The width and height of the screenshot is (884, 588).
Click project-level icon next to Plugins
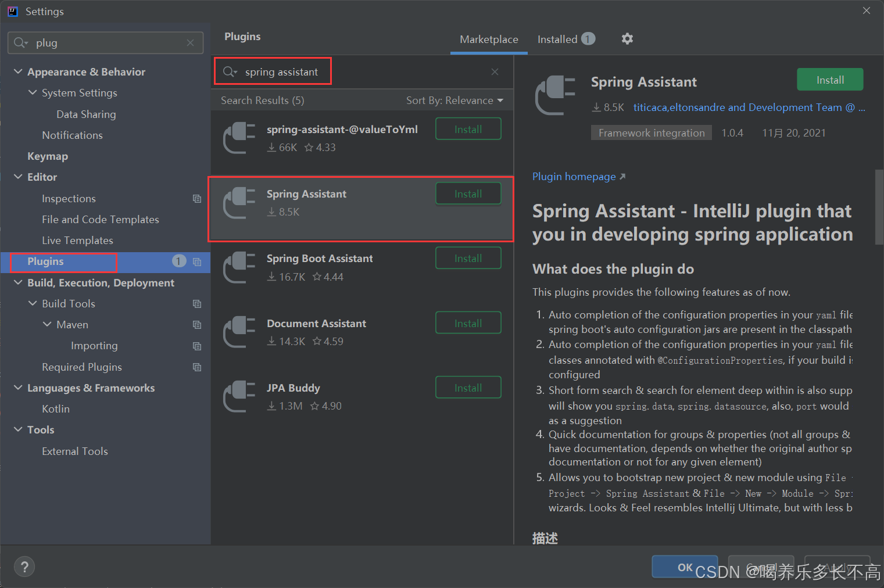click(x=197, y=262)
